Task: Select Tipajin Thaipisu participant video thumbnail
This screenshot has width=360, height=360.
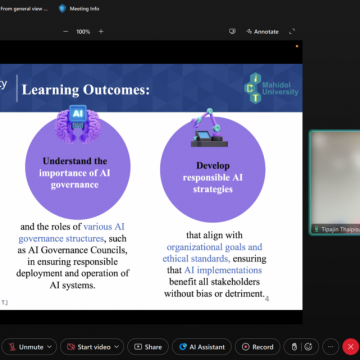Action: tap(335, 183)
